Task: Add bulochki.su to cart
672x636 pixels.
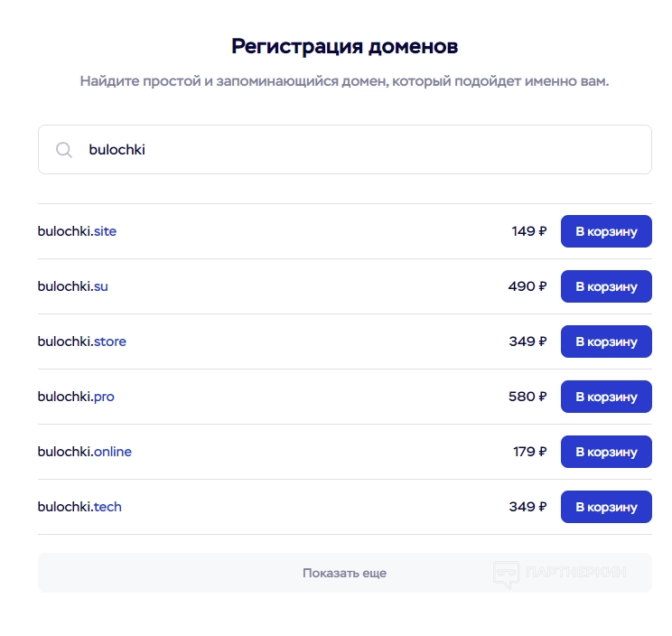Action: pos(605,286)
